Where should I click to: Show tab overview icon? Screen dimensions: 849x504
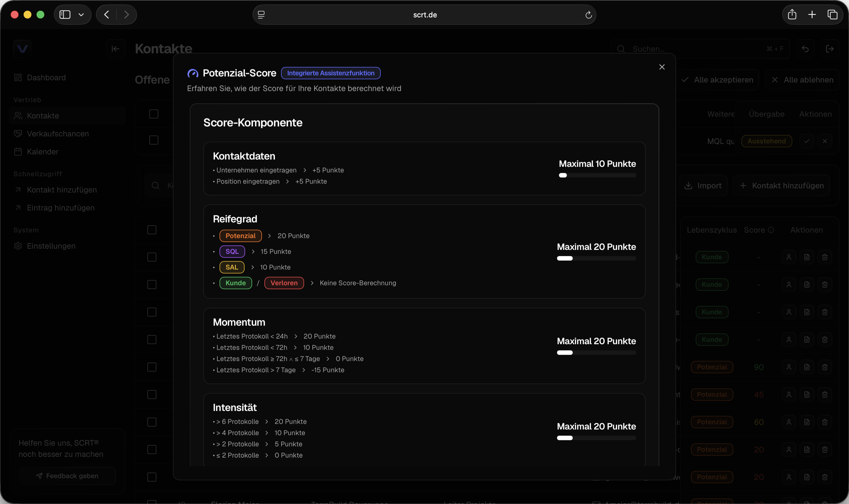pos(832,15)
